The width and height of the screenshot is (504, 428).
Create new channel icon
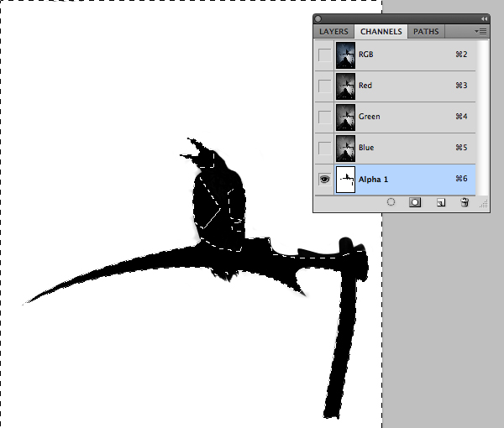[x=441, y=202]
